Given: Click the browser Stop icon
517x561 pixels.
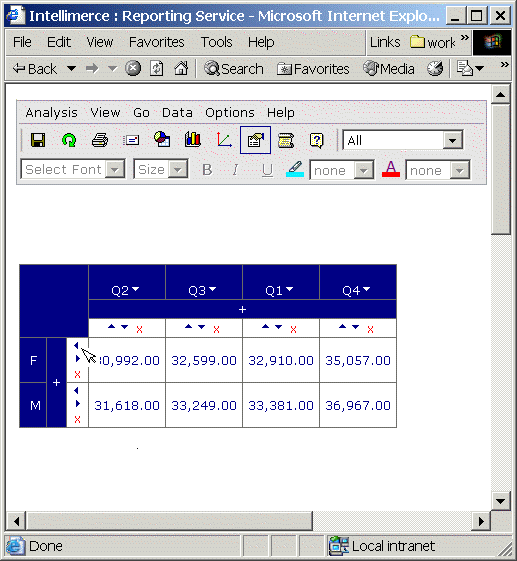Looking at the screenshot, I should (133, 68).
